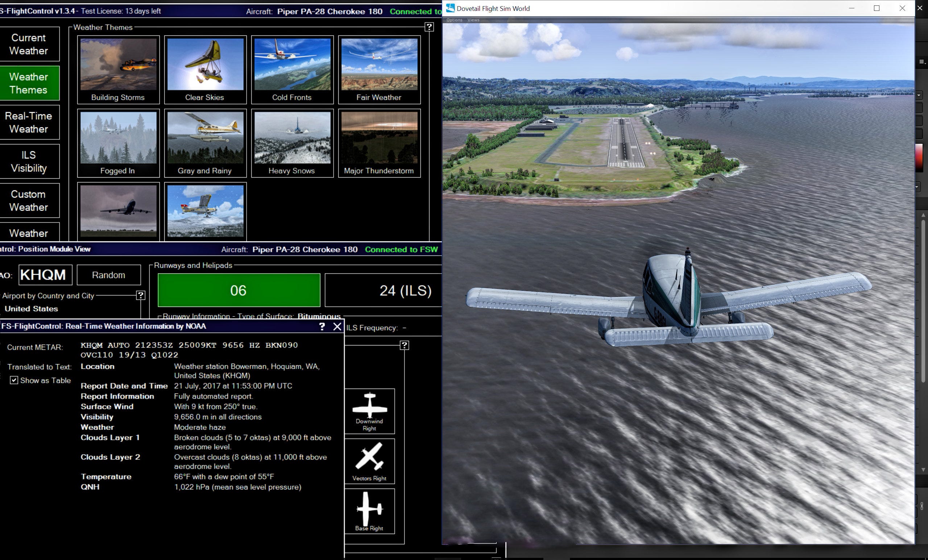Select runway 24 (ILS)

pyautogui.click(x=384, y=290)
